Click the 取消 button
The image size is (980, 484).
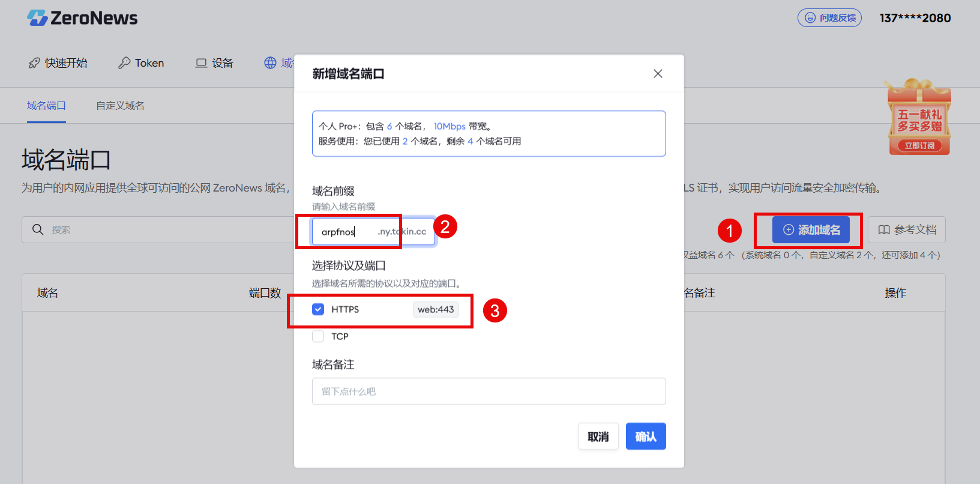click(598, 437)
